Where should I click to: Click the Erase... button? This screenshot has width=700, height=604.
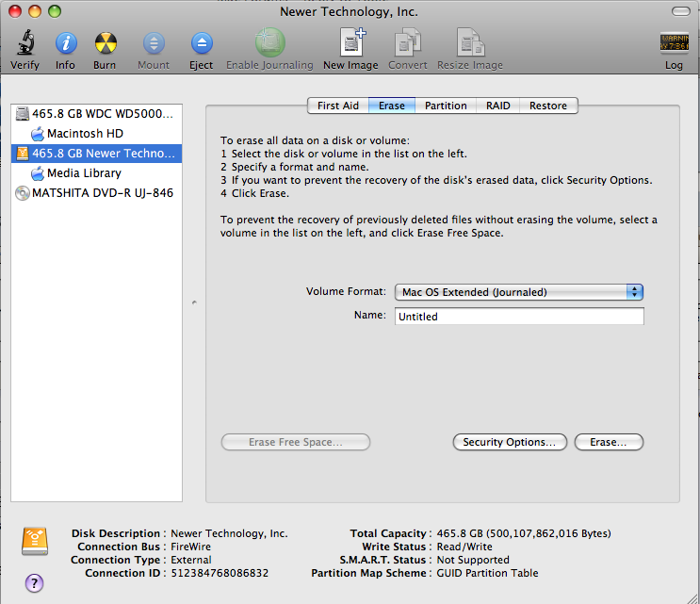click(x=609, y=442)
